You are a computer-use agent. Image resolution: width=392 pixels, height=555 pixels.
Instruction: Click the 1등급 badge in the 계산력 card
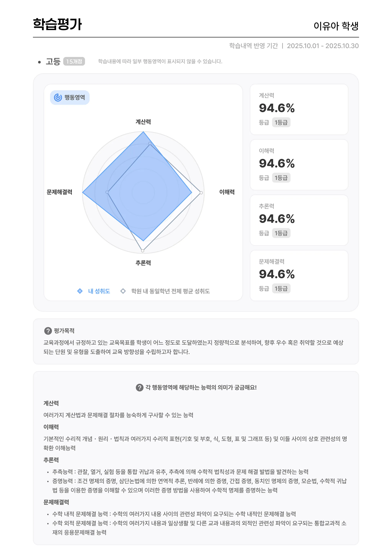pyautogui.click(x=281, y=123)
